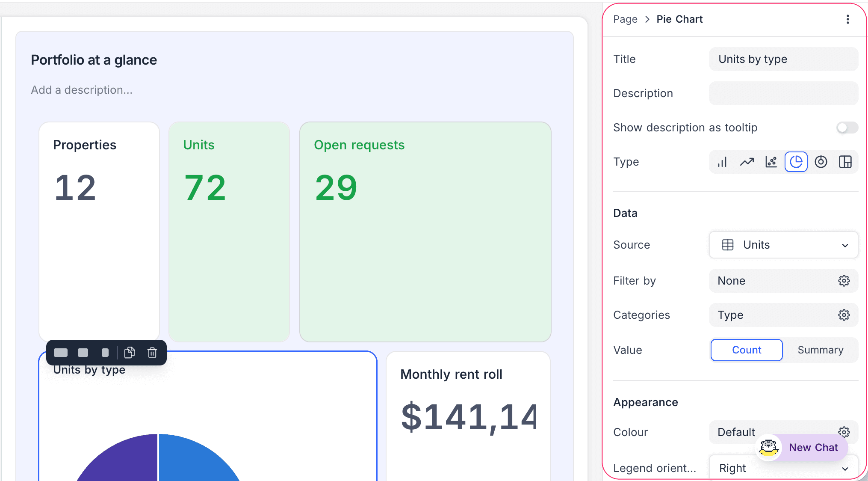Select the pie chart type icon

796,162
